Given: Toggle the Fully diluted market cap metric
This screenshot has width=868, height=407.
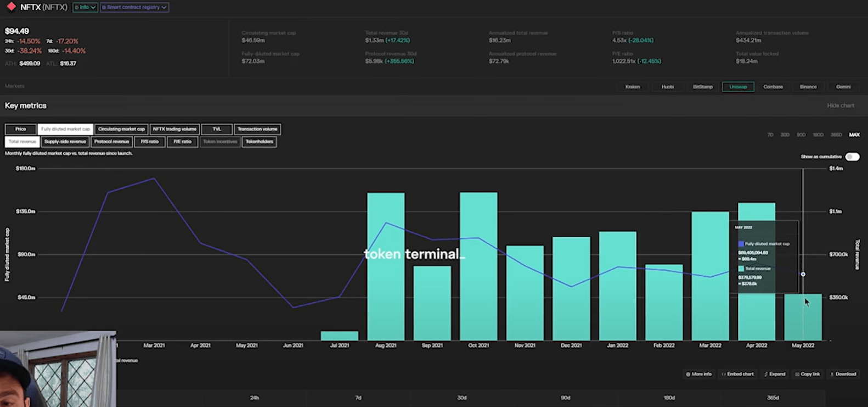Looking at the screenshot, I should coord(65,129).
